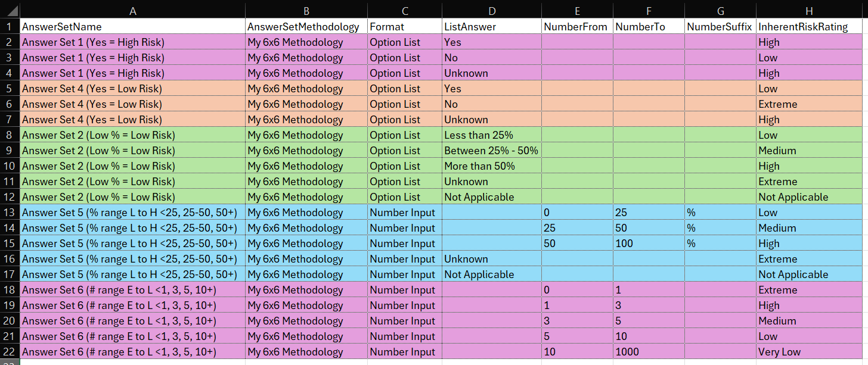This screenshot has width=868, height=365.
Task: Select the Answer Set 2 name in row 10
Action: tap(132, 166)
